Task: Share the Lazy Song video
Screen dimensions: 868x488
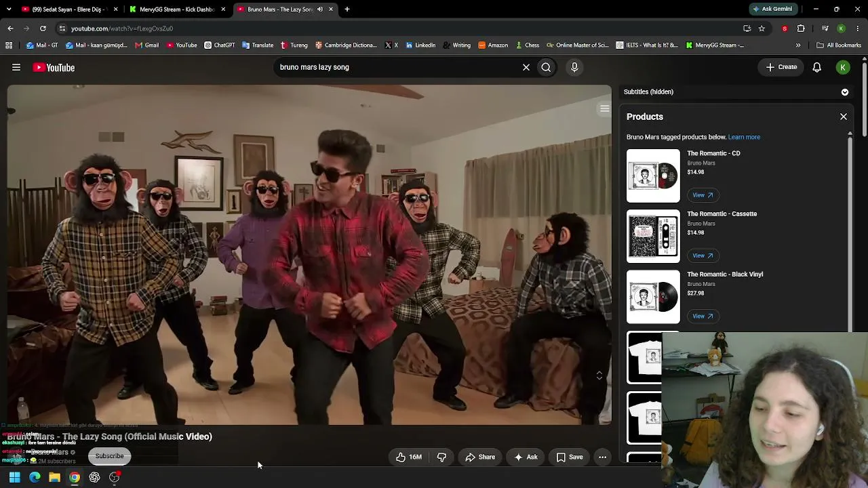Action: pos(480,457)
